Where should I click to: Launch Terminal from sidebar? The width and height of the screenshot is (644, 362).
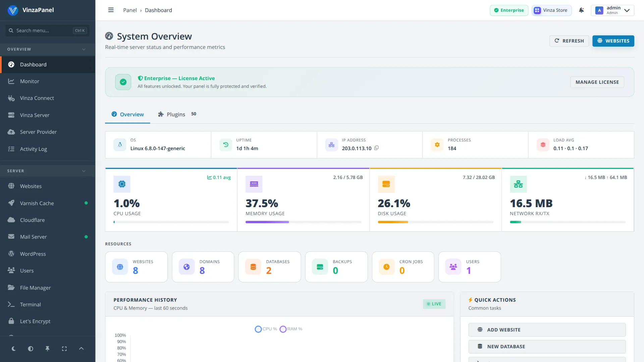click(x=48, y=304)
